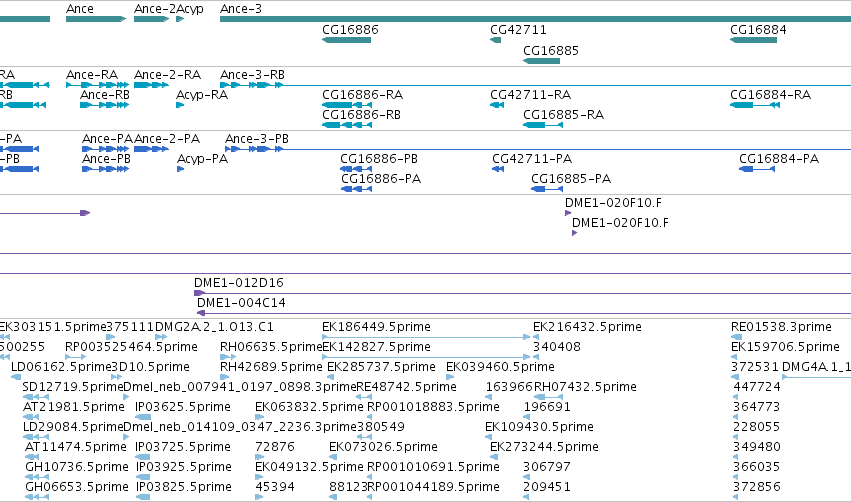Open the RP001044189.5prime EST
Viewport: 851px width, 502px height.
coord(370,498)
